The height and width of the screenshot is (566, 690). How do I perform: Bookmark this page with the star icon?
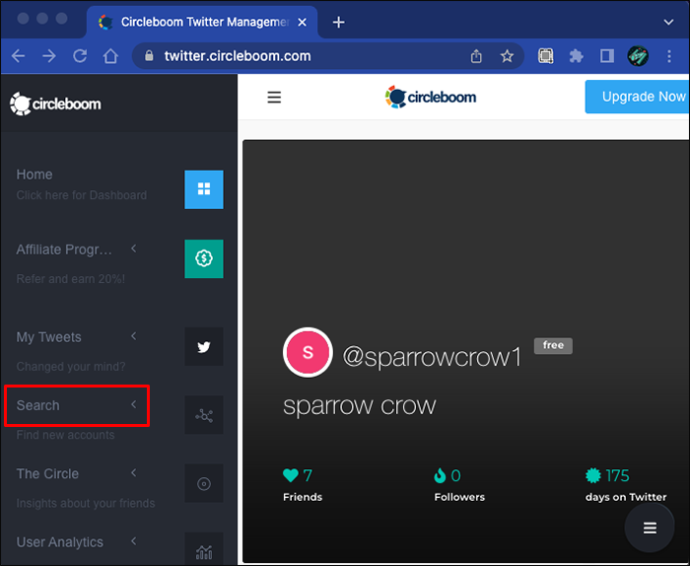click(x=507, y=56)
